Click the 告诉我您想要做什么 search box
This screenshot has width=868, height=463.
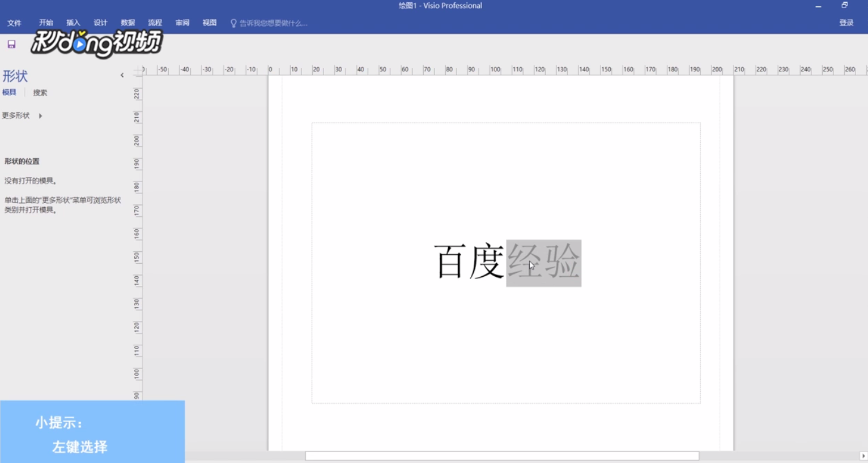click(273, 23)
